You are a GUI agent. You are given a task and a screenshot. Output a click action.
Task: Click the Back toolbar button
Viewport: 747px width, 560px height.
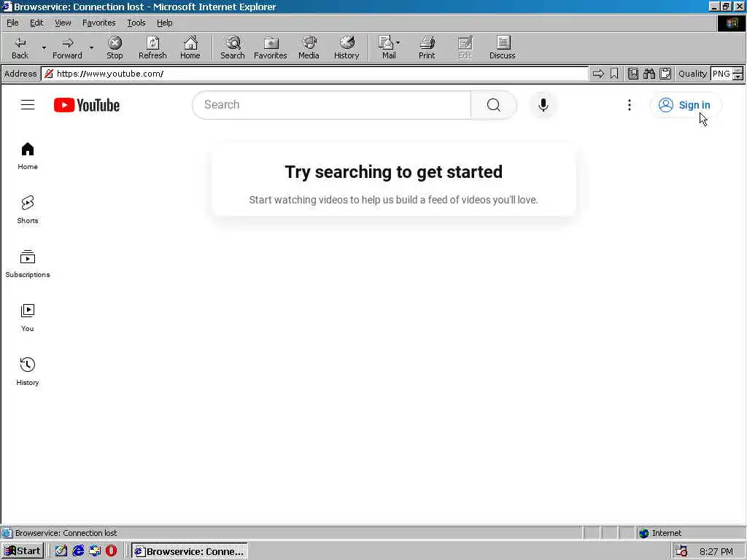click(20, 47)
